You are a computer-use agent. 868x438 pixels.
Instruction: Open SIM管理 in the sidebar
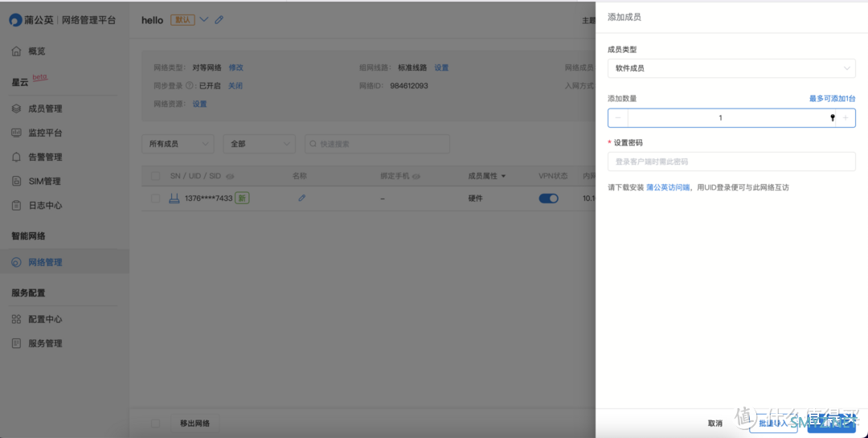[x=44, y=181]
